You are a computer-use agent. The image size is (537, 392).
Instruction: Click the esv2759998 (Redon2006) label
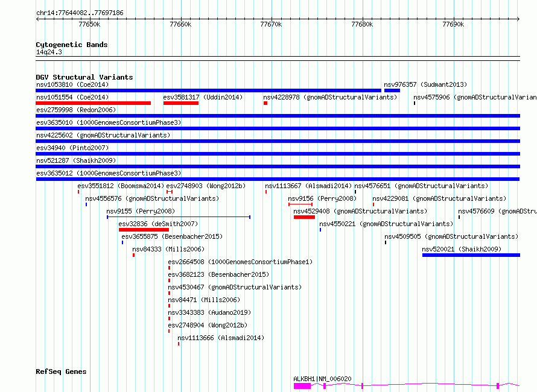(x=76, y=110)
